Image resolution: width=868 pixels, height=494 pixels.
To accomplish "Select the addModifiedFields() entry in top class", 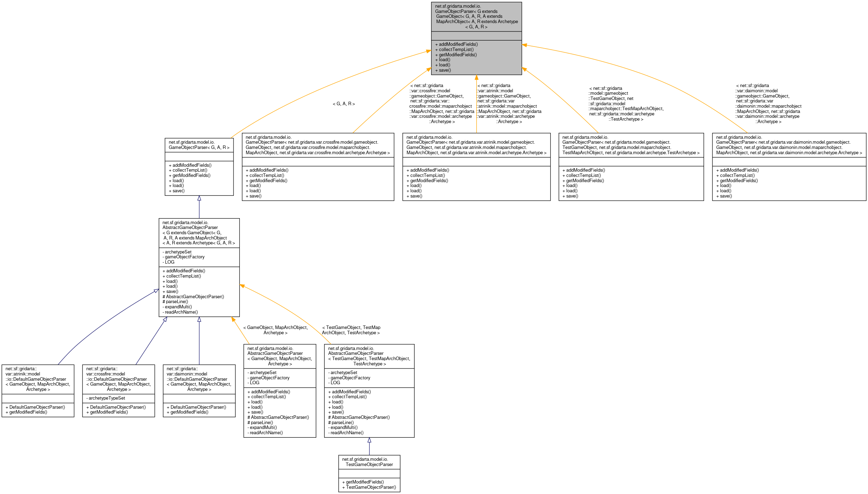I will point(457,44).
